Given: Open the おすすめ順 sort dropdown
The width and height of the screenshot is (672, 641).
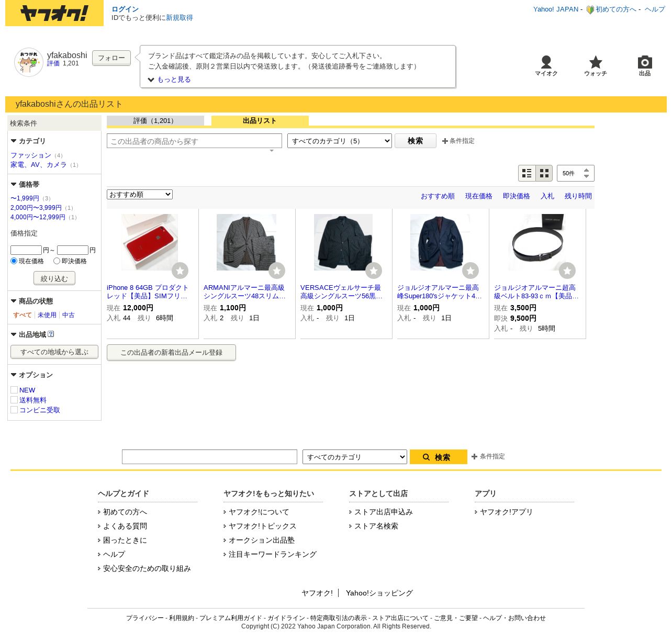Looking at the screenshot, I should click(140, 195).
